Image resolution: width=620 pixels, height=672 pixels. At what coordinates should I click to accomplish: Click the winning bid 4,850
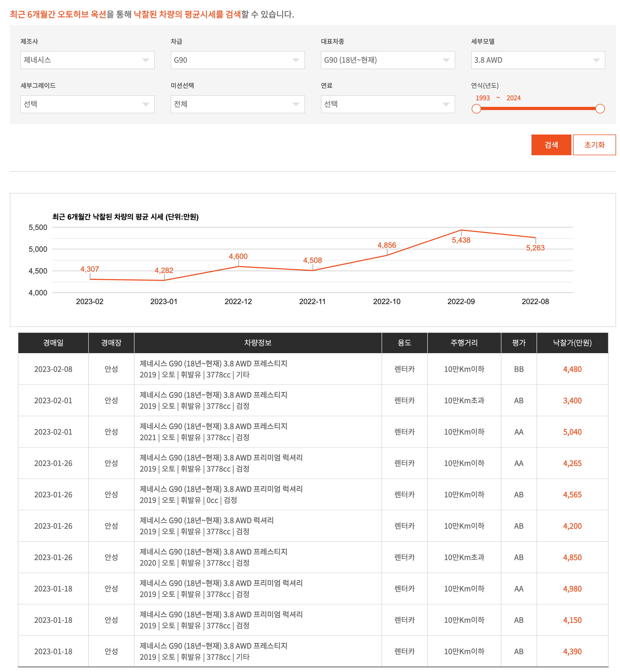572,557
